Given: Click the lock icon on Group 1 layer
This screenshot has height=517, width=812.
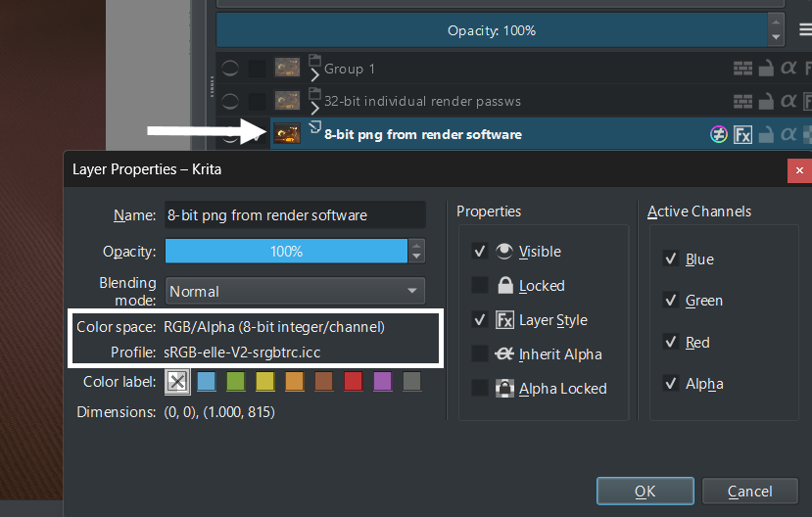Looking at the screenshot, I should (x=767, y=69).
